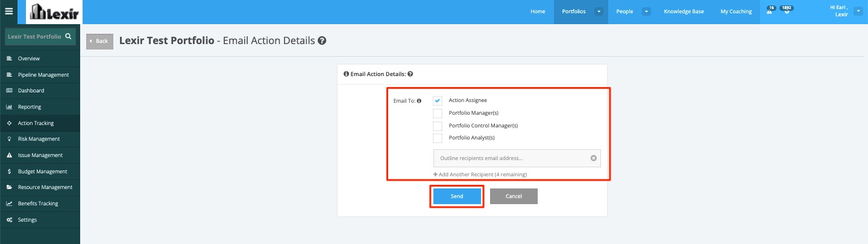This screenshot has height=244, width=868.
Task: Click the Cancel button
Action: click(x=514, y=196)
